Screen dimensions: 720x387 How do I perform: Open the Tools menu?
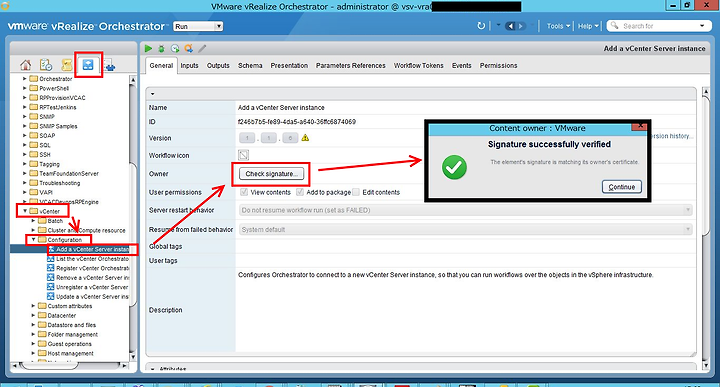pyautogui.click(x=558, y=26)
